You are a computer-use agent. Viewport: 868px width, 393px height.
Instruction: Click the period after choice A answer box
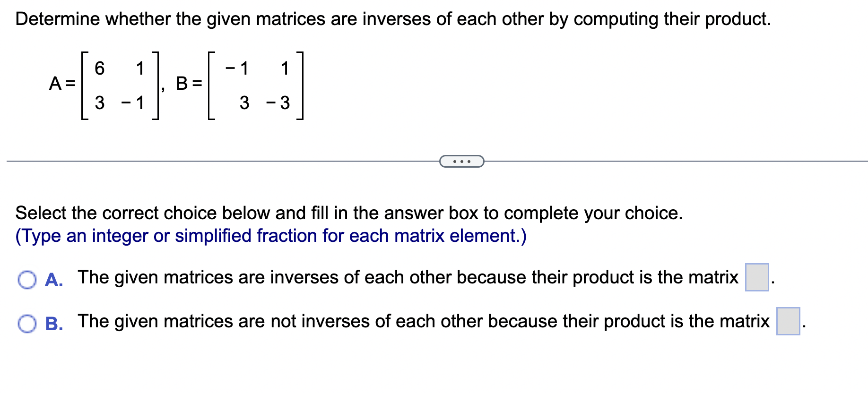(x=772, y=282)
